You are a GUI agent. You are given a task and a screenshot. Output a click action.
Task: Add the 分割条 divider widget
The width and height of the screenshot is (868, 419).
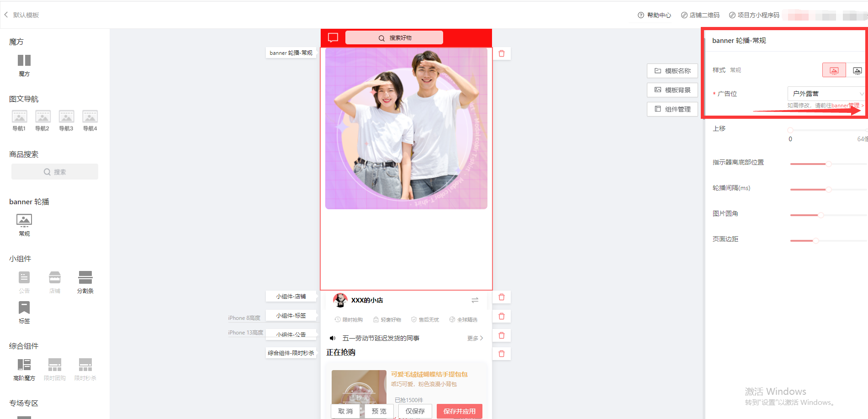85,278
